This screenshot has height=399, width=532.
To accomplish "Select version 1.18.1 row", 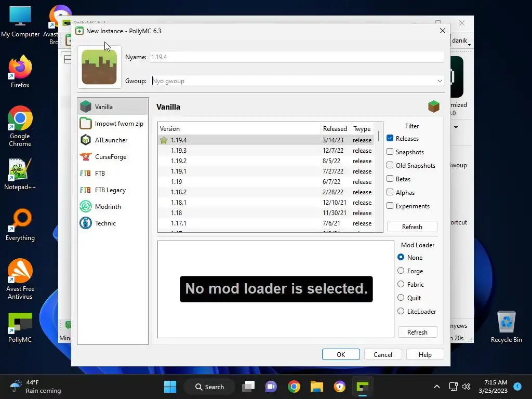I will [266, 203].
